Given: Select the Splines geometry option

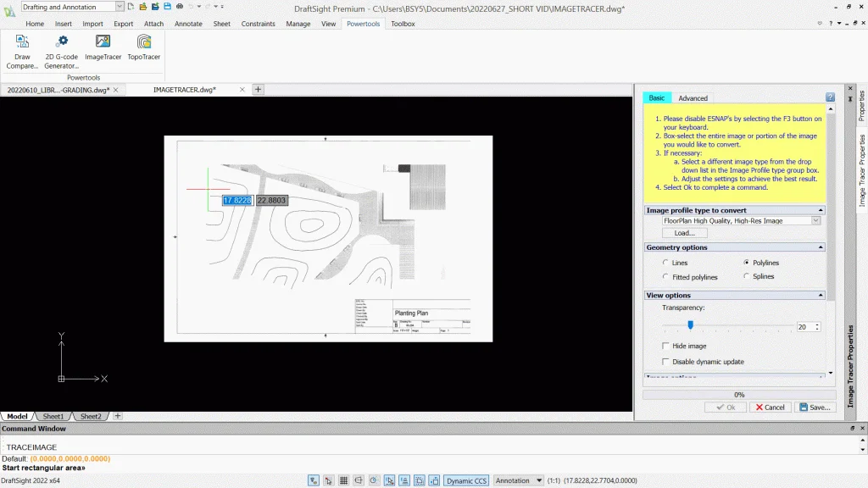Looking at the screenshot, I should point(746,276).
